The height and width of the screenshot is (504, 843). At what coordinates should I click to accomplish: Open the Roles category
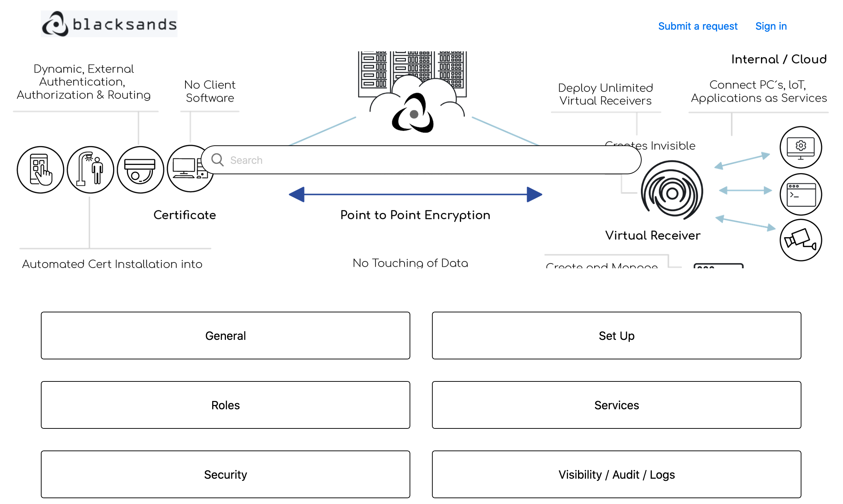pos(225,405)
